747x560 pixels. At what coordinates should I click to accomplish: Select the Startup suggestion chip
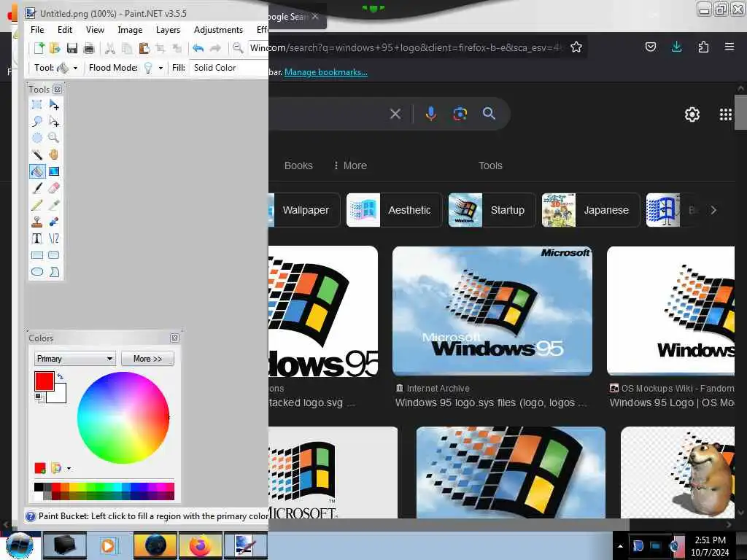(492, 210)
